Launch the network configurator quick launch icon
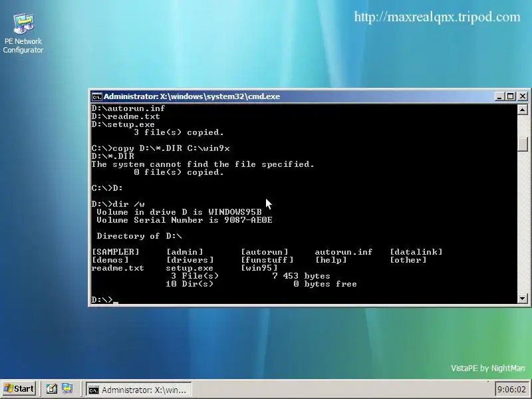Viewport: 532px width, 399px height. pos(67,389)
